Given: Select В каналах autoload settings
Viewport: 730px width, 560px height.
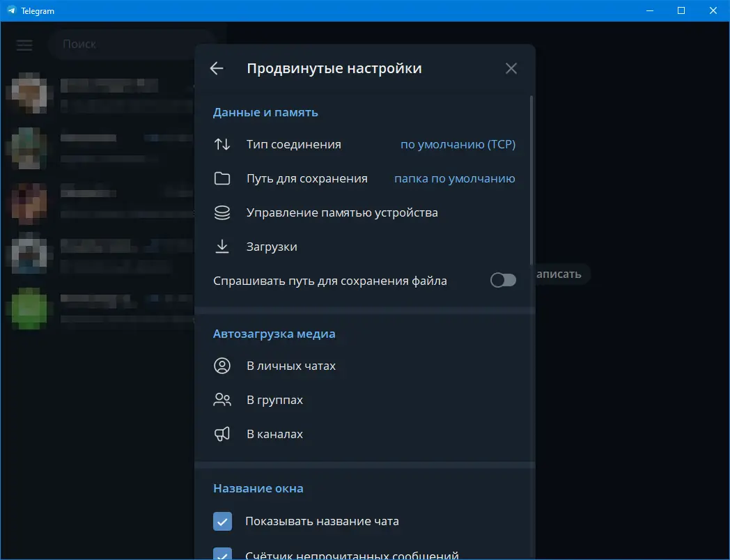Looking at the screenshot, I should (276, 433).
